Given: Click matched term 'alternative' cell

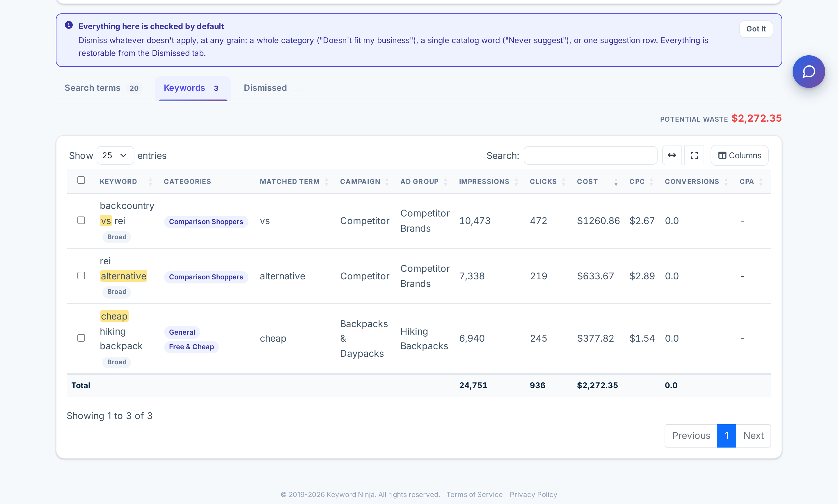Looking at the screenshot, I should coord(283,276).
